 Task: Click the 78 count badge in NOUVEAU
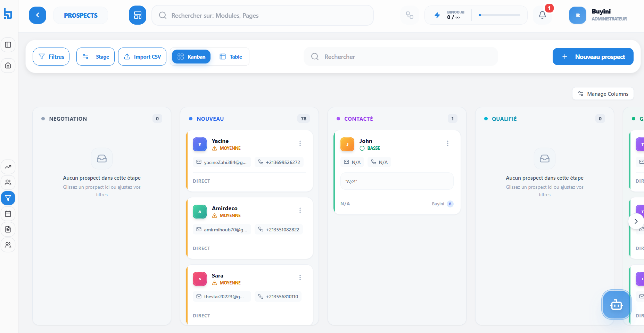point(304,119)
